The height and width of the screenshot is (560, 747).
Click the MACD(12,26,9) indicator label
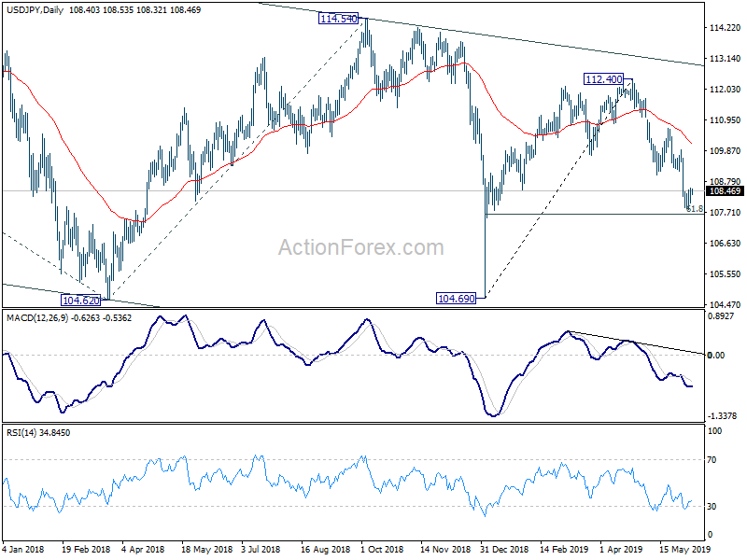pos(37,317)
